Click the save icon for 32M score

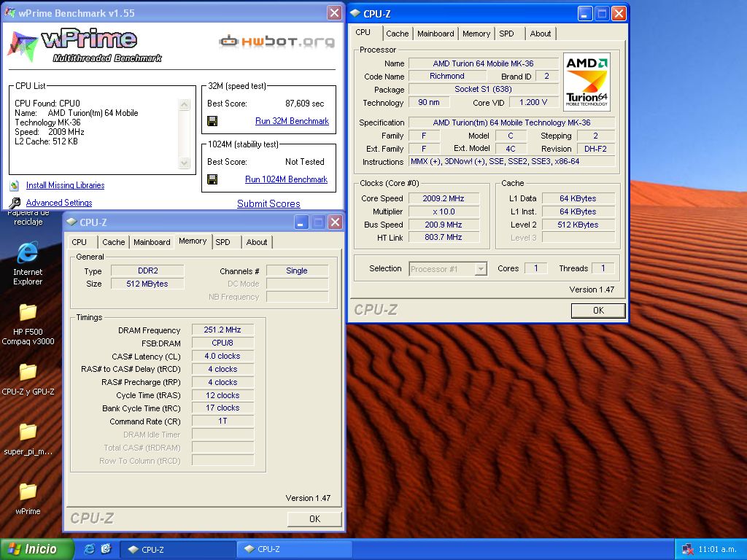coord(212,121)
